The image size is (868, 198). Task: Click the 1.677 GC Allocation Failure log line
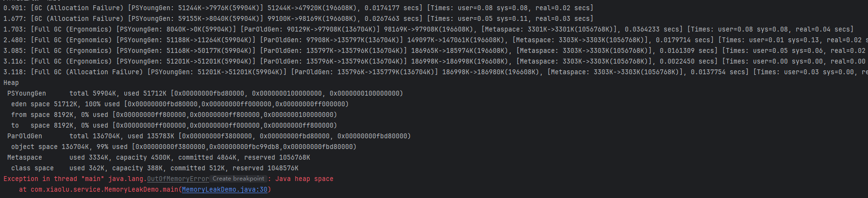click(298, 19)
